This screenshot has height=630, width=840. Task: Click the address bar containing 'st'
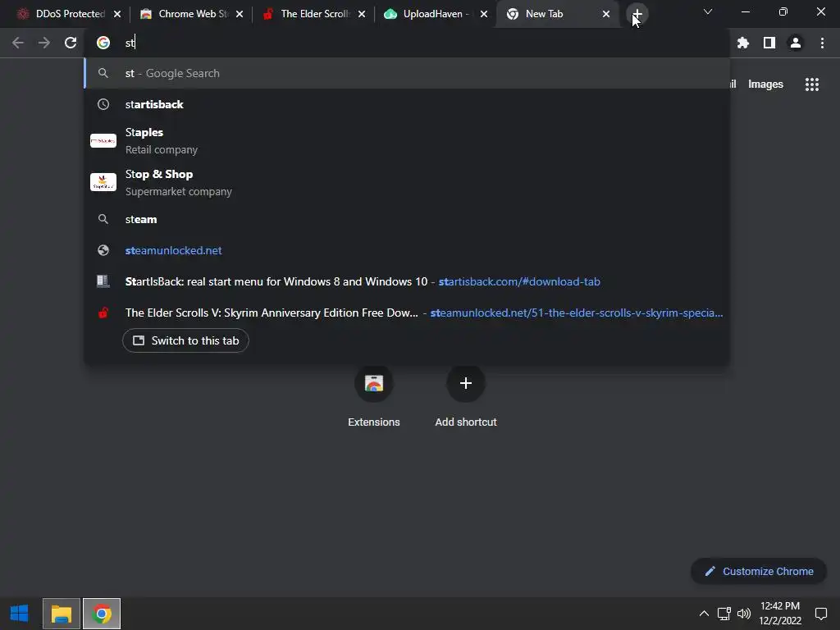pos(407,43)
